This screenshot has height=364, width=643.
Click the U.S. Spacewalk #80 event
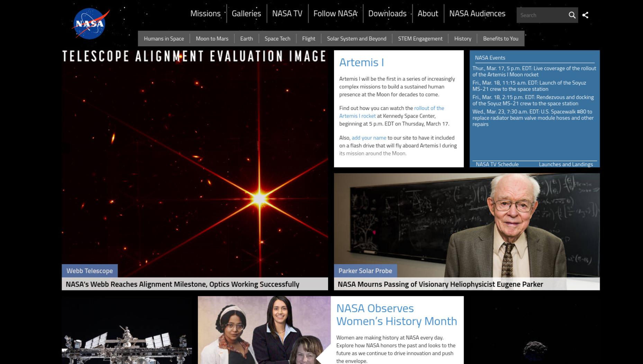tap(533, 118)
